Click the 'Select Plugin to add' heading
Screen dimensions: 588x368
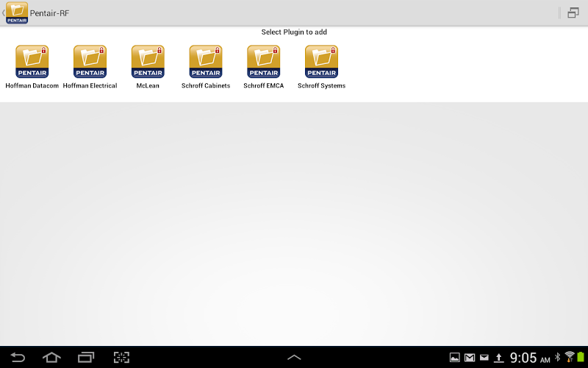click(294, 32)
